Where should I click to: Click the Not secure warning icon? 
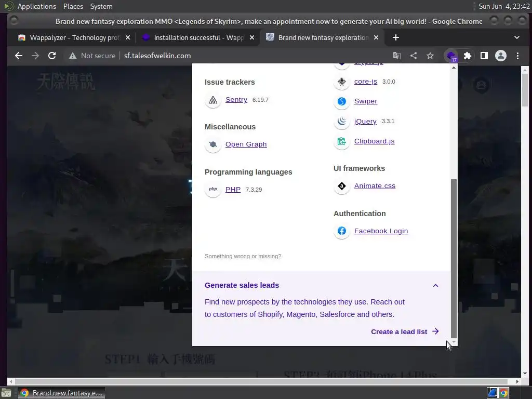[x=73, y=56]
